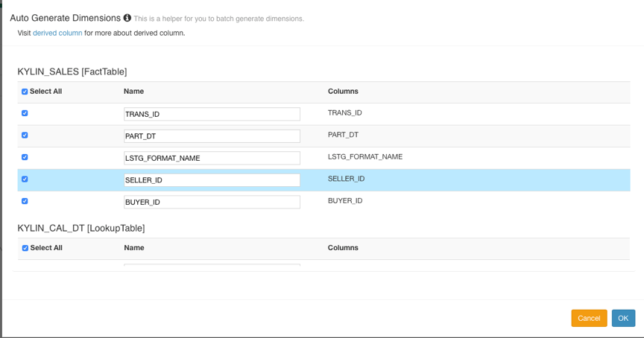644x338 pixels.
Task: Uncheck the TRANS_ID dimension checkbox
Action: tap(25, 113)
